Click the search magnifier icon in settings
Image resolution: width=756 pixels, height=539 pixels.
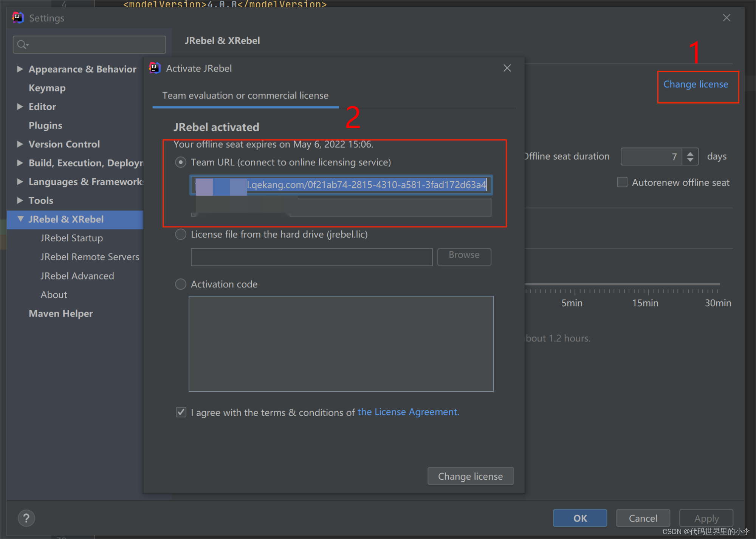[x=22, y=45]
